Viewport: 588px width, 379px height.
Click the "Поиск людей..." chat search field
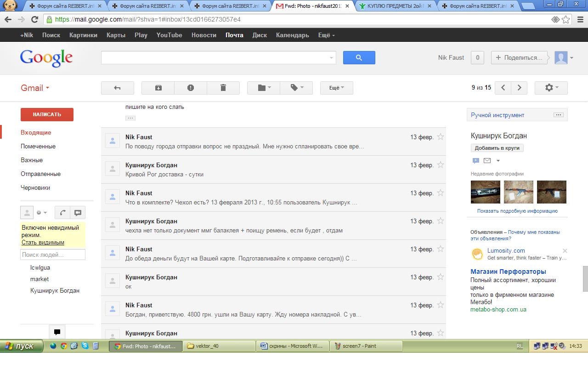(x=53, y=255)
